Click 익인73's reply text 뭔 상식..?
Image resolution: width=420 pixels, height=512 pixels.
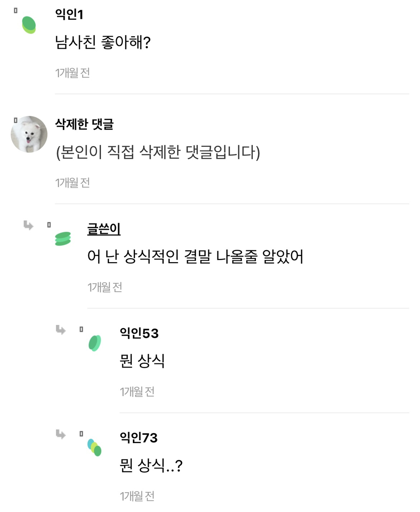[151, 466]
